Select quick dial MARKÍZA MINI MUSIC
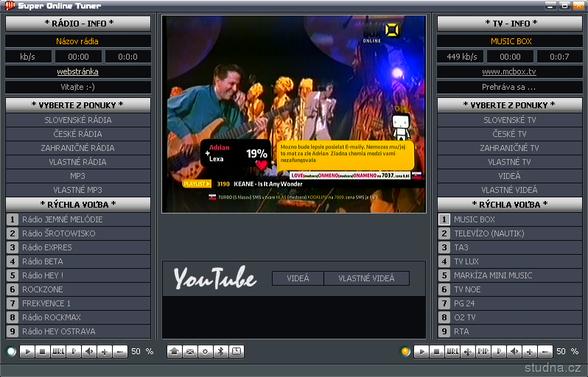This screenshot has width=588, height=377. tap(510, 275)
